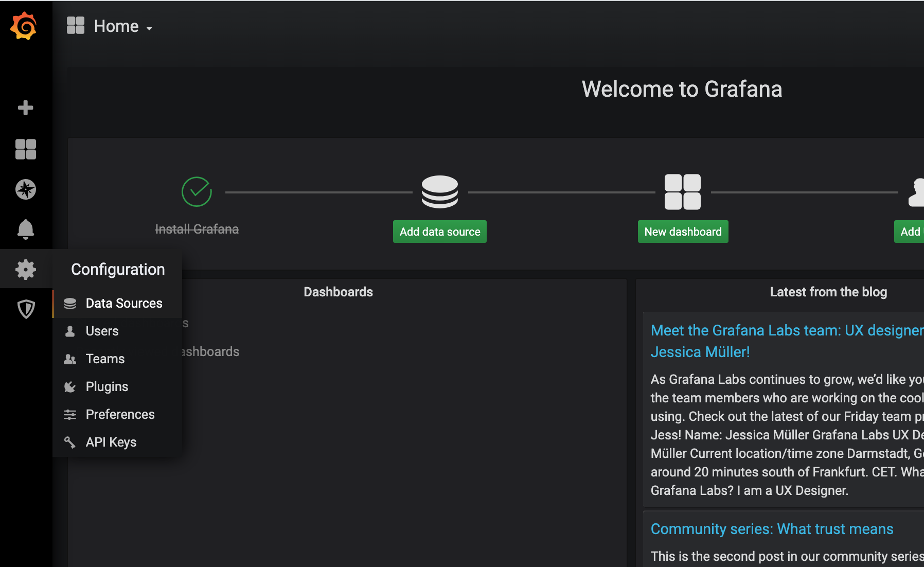Click the Configuration menu header

[118, 269]
